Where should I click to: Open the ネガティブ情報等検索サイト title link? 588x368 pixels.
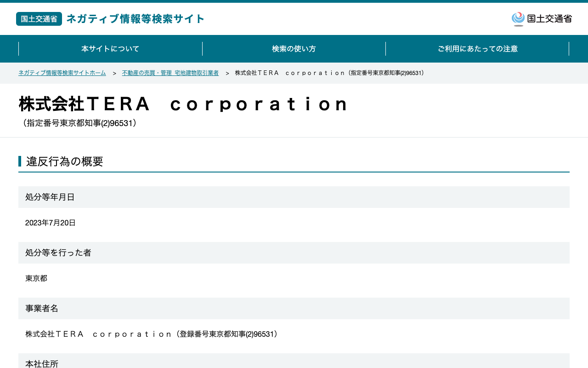(136, 19)
